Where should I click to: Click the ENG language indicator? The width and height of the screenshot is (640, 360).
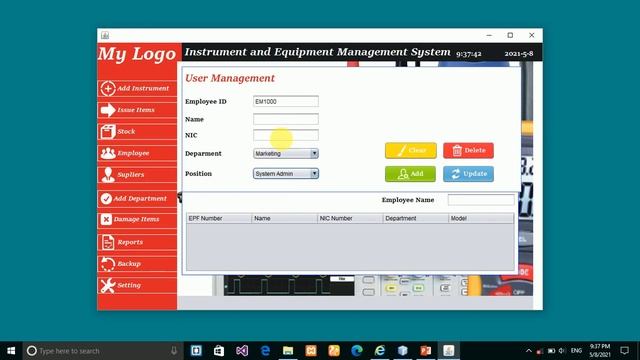click(x=576, y=351)
